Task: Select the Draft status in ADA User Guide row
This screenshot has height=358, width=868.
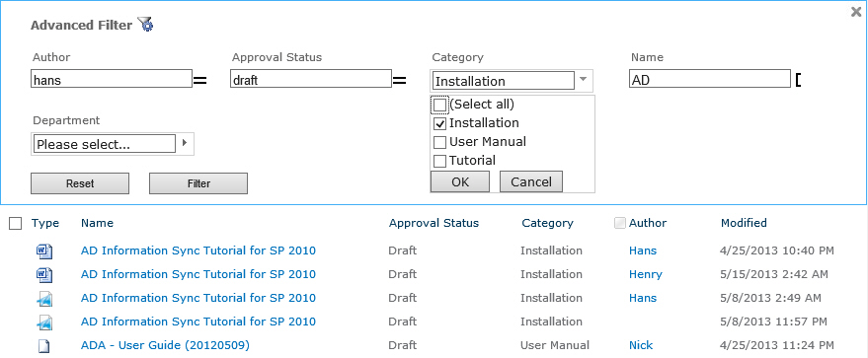Action: click(403, 346)
